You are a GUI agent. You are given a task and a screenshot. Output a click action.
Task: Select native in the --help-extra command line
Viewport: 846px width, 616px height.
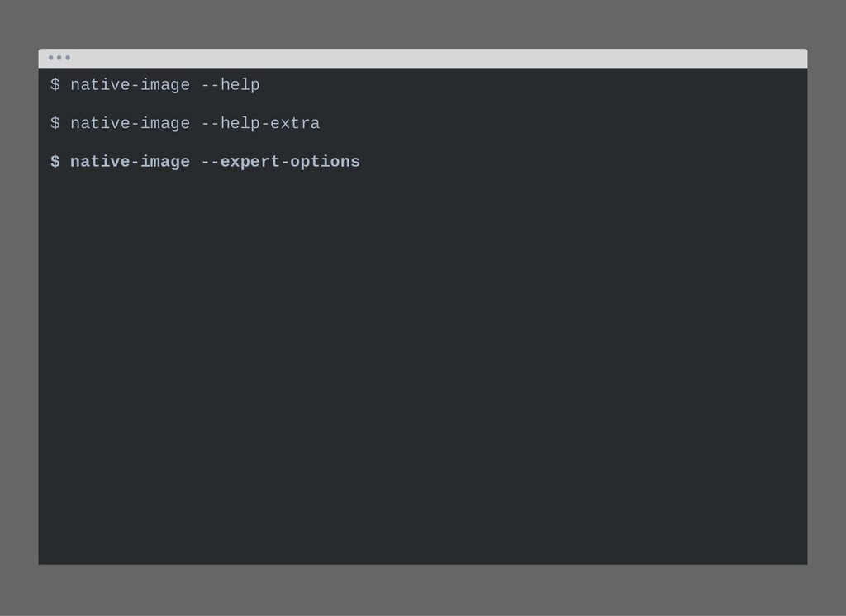(x=100, y=123)
